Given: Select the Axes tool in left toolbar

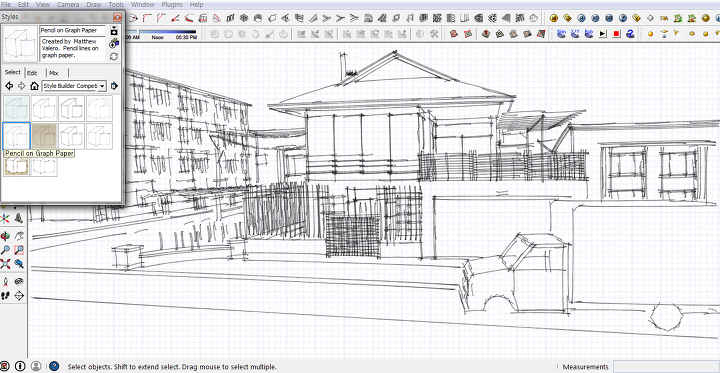Looking at the screenshot, I should click(x=6, y=219).
